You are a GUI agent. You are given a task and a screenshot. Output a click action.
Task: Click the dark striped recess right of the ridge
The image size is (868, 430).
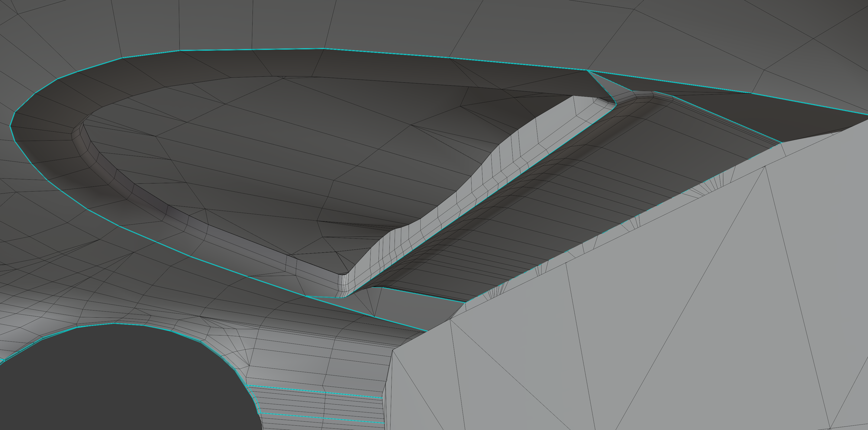click(x=573, y=189)
